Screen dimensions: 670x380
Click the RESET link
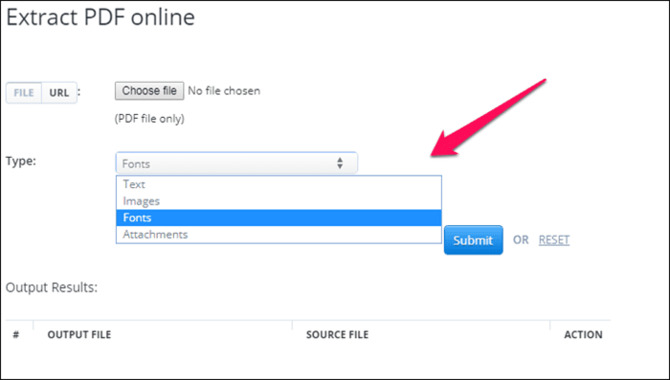click(x=554, y=240)
